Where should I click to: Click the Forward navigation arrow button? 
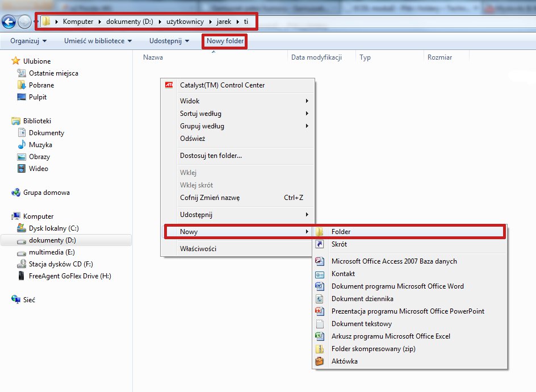click(24, 22)
